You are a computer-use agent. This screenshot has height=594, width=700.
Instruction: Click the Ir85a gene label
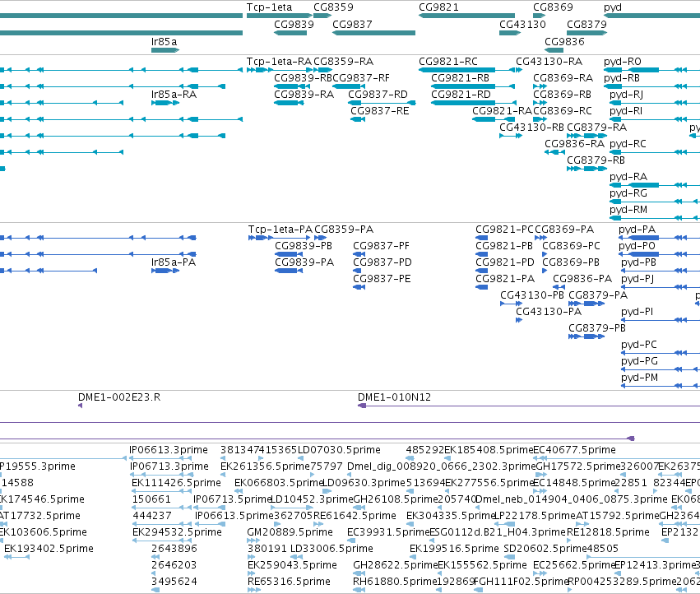[x=164, y=41]
